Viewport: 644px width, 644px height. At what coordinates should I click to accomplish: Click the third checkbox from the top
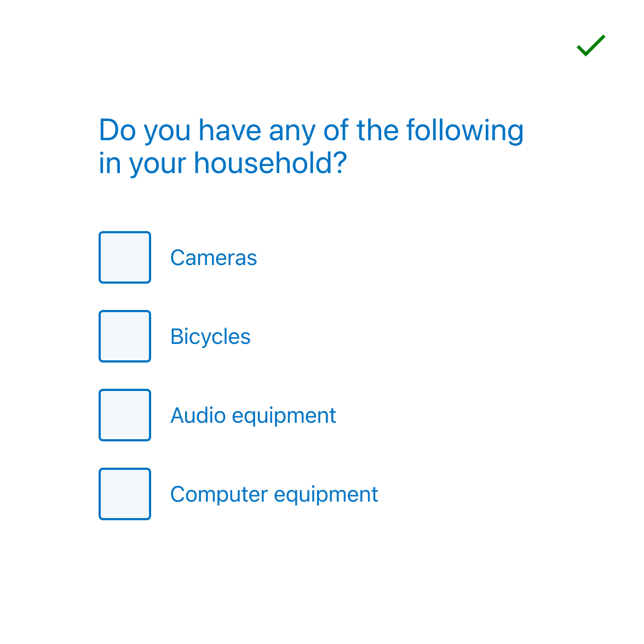(x=124, y=415)
